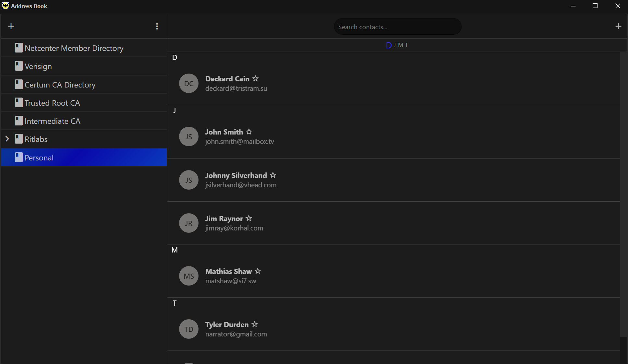This screenshot has height=364, width=628.
Task: Expand the Ritlabs address book tree
Action: 7,139
